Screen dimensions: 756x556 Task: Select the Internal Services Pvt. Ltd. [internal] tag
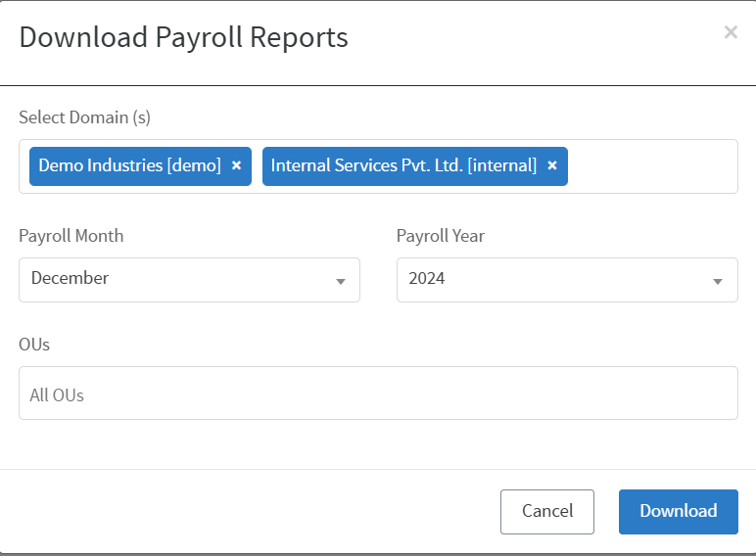coord(403,166)
